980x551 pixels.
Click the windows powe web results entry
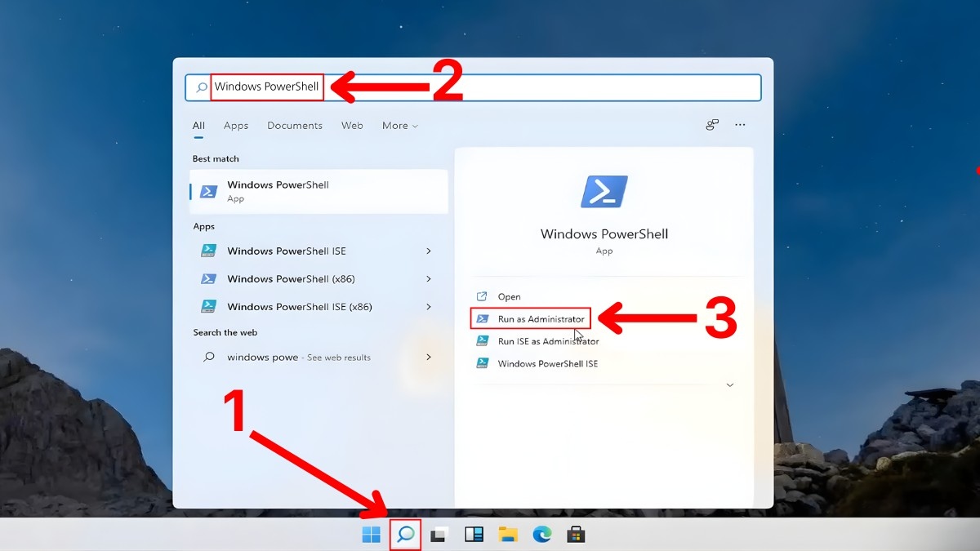pos(318,357)
